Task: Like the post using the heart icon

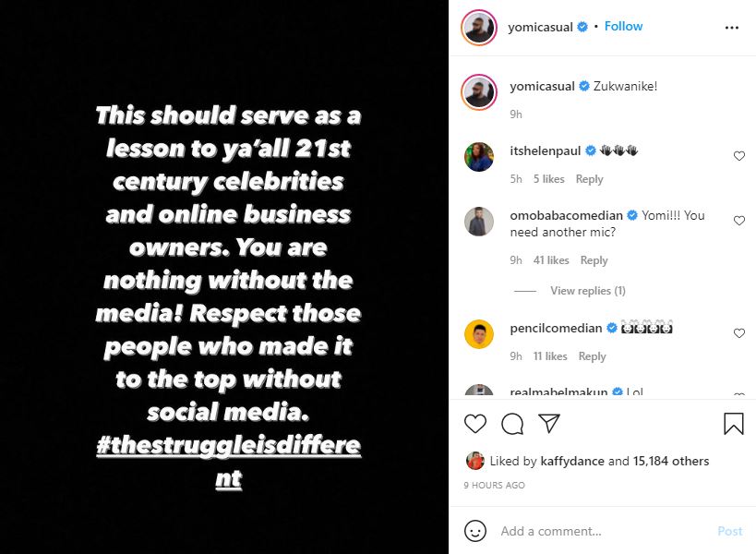Action: pos(475,424)
